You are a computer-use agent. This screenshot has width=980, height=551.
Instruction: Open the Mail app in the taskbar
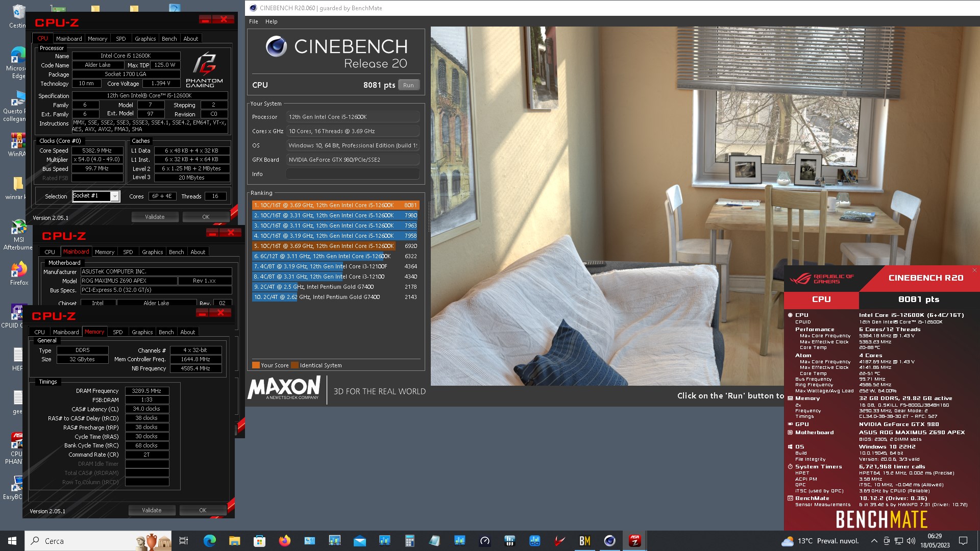(x=359, y=541)
